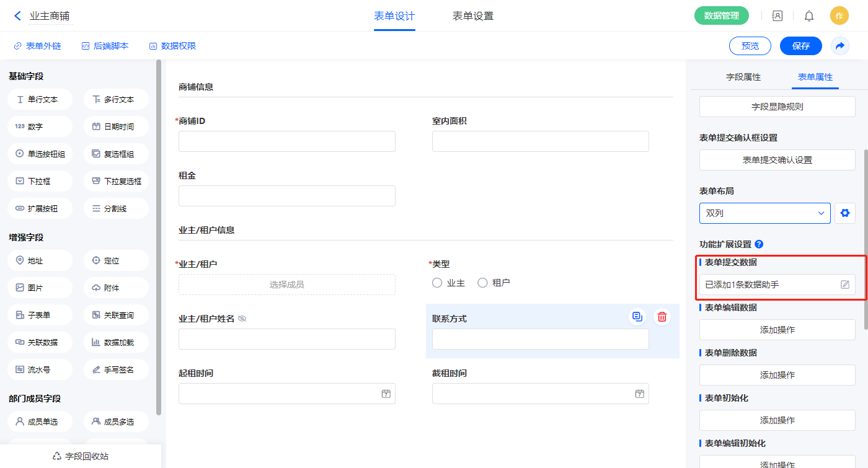
Task: Open the contacts icon in top bar
Action: (777, 16)
